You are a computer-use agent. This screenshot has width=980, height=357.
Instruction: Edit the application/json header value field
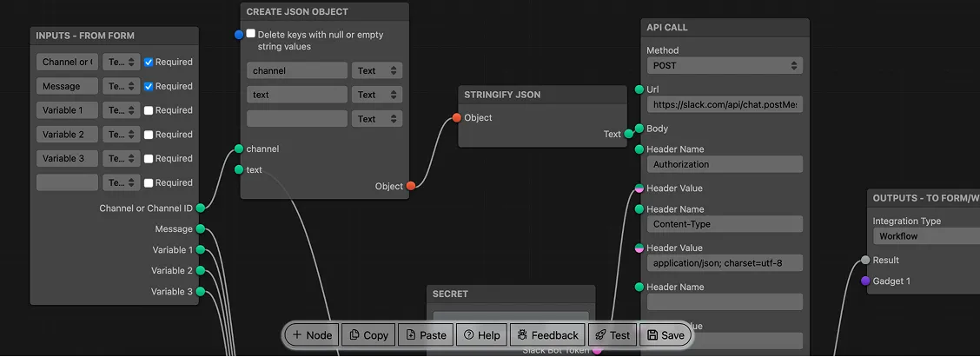pos(725,263)
